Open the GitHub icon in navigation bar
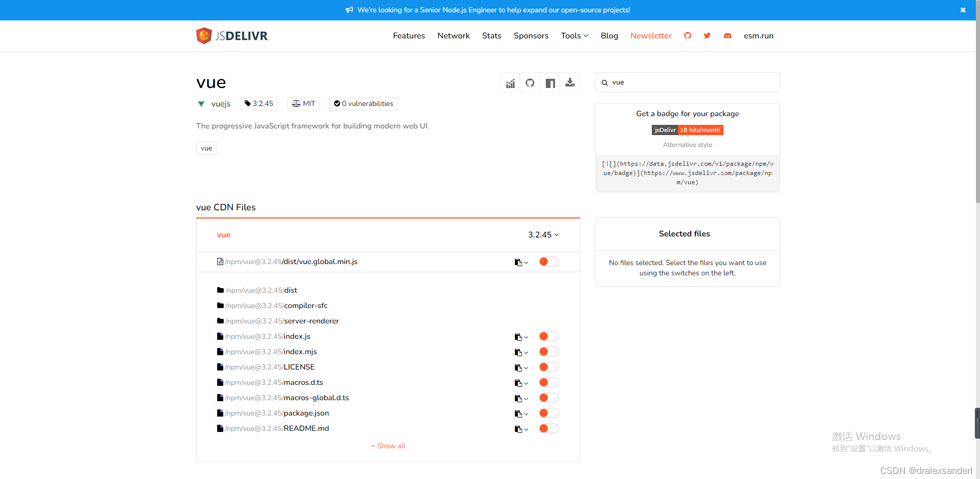Viewport: 980px width, 479px height. (x=688, y=36)
